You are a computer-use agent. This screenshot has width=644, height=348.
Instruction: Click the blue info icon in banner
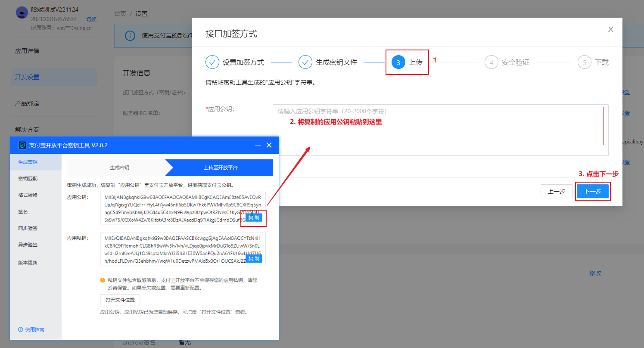tap(130, 35)
